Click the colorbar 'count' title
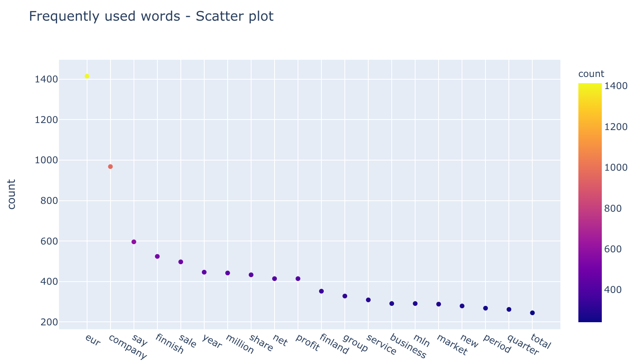 click(x=591, y=74)
